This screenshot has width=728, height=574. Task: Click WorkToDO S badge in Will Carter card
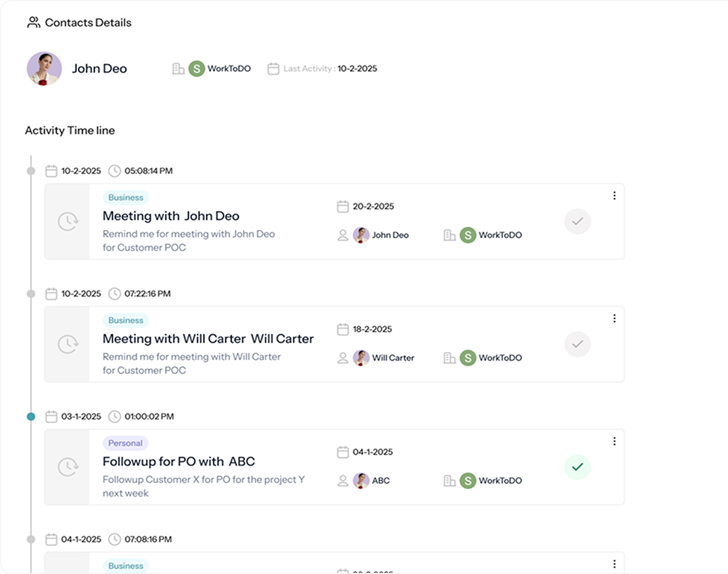[468, 358]
